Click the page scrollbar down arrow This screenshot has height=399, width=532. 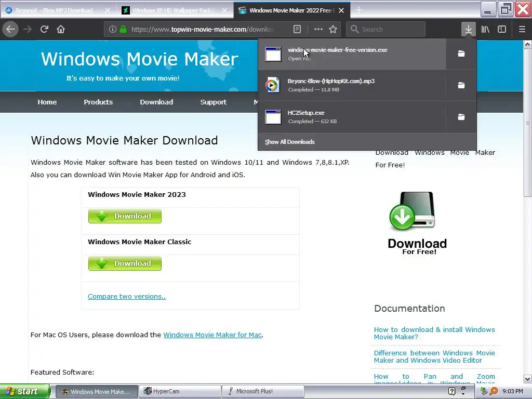[x=528, y=379]
